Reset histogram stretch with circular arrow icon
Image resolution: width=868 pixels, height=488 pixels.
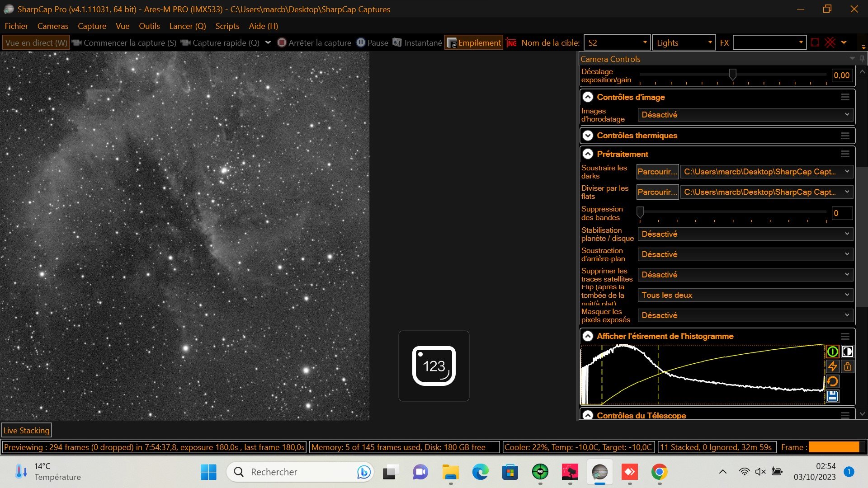click(x=832, y=381)
